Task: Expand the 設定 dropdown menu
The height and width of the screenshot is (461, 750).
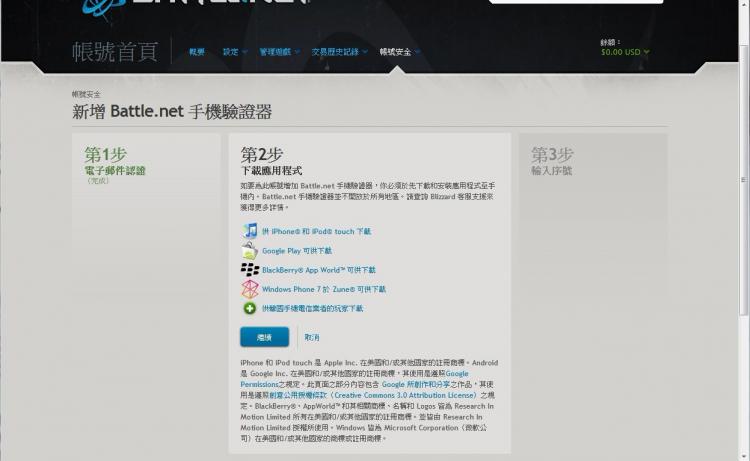Action: point(235,52)
